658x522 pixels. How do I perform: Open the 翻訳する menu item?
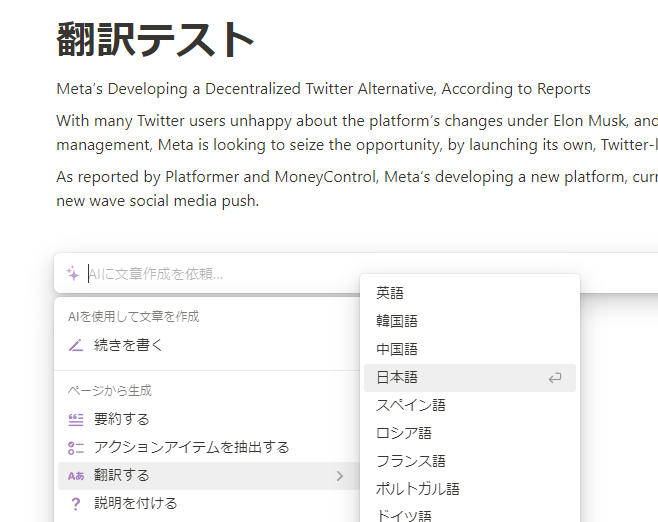(209, 476)
